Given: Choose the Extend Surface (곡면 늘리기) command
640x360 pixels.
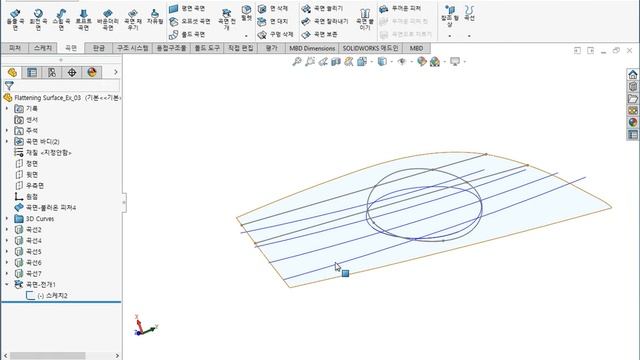Looking at the screenshot, I should point(322,8).
